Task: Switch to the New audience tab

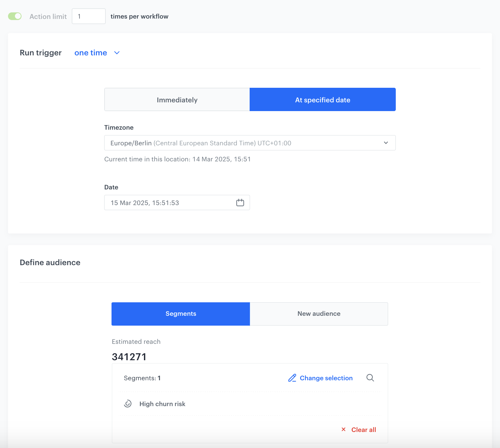Action: tap(319, 314)
